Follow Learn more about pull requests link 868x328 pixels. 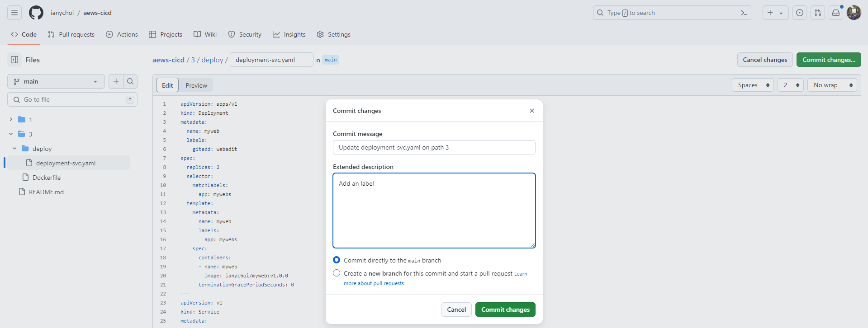pos(374,283)
